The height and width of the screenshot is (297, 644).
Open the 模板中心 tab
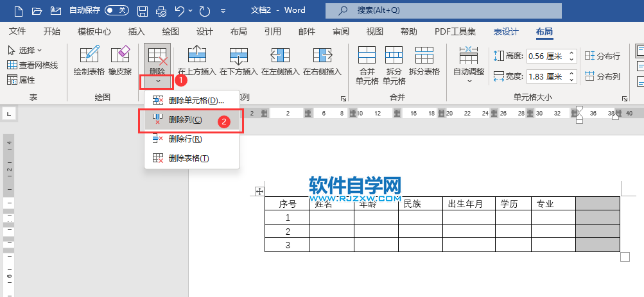tap(94, 31)
